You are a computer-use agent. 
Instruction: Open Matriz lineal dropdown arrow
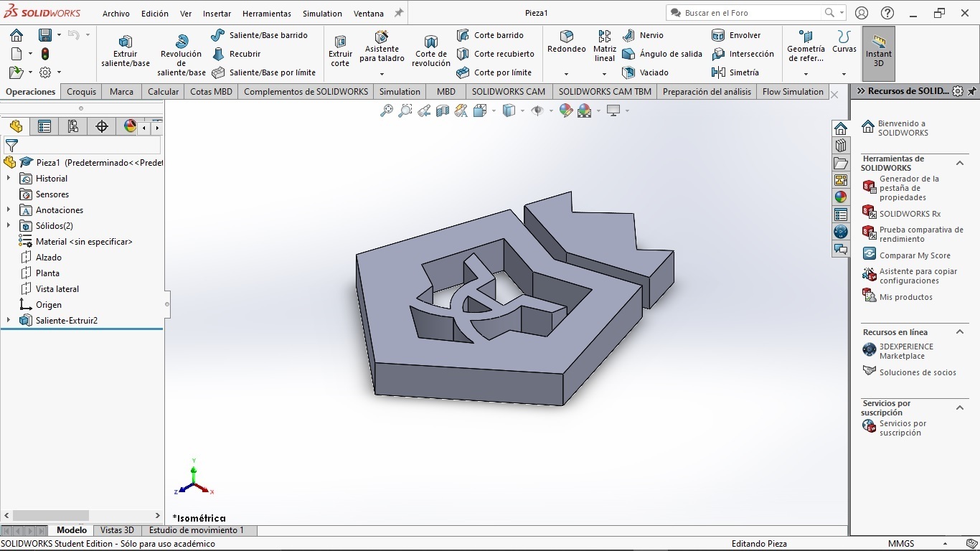(605, 74)
